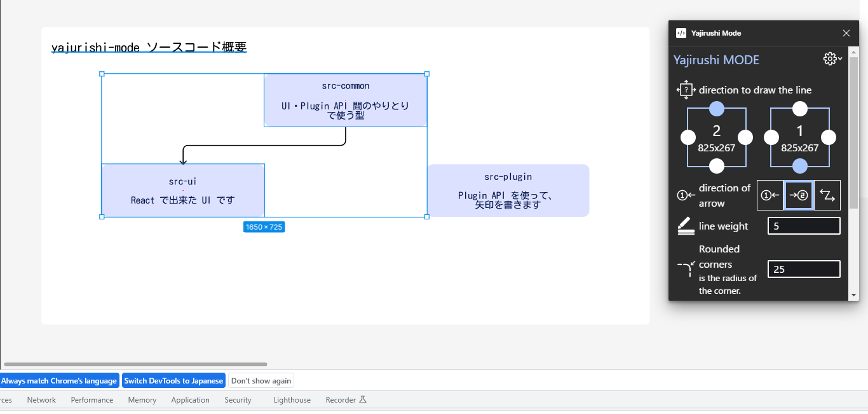Screen dimensions: 868x414
Task: Select the top connection point of box 2
Action: coord(716,109)
